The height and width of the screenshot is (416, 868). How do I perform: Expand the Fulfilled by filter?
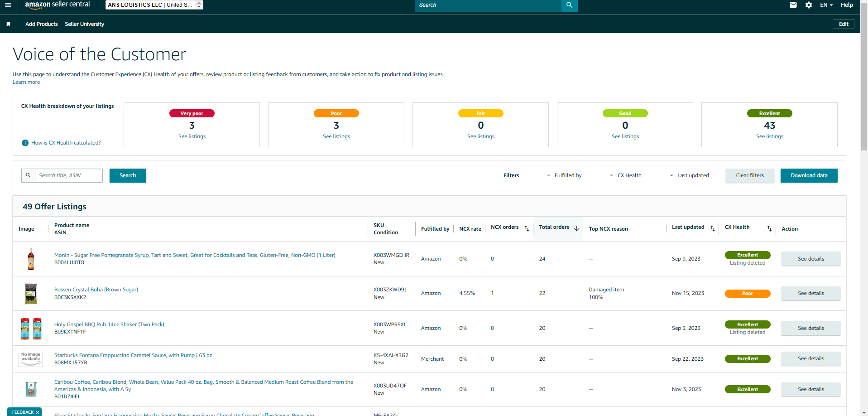[564, 175]
